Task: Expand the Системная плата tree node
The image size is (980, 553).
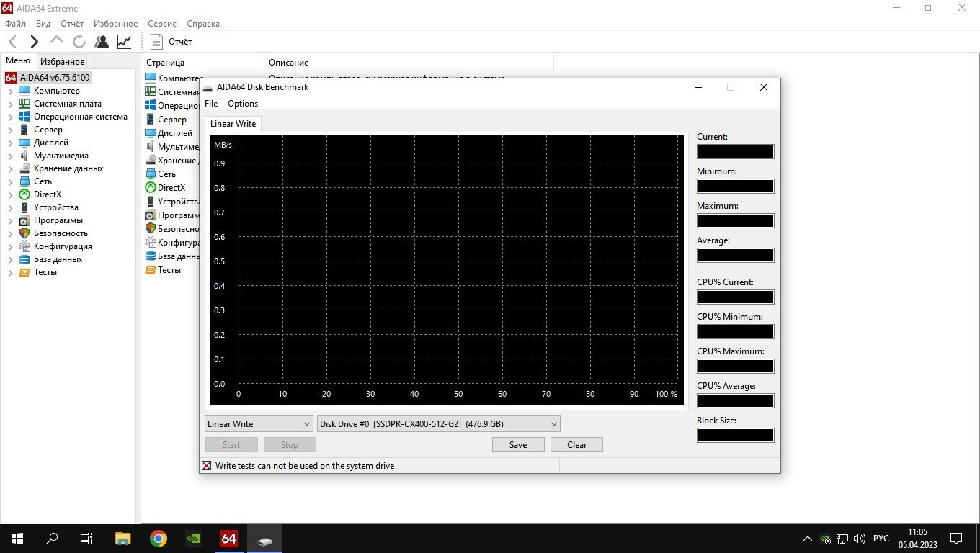Action: 10,104
